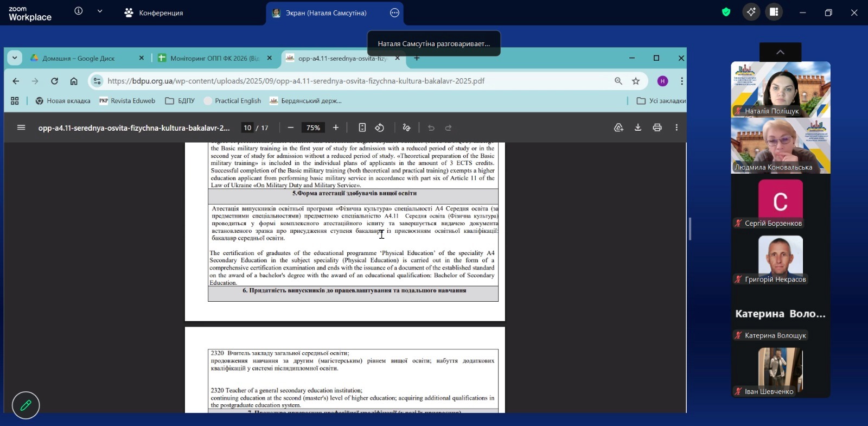Open meeting info circle icon

[x=79, y=11]
